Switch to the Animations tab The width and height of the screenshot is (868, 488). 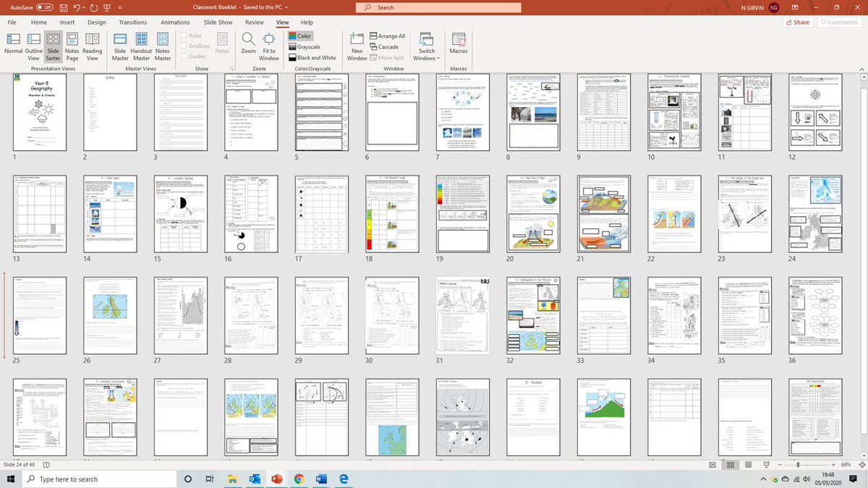point(175,22)
